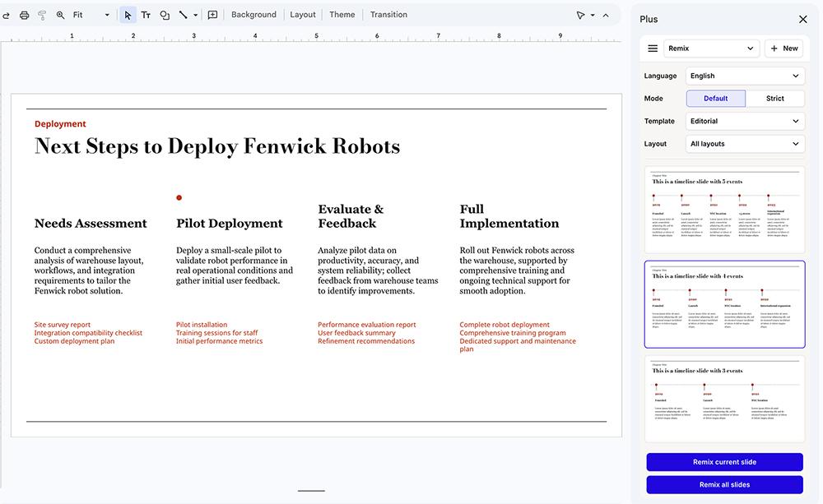Click the redo arrow icon
This screenshot has width=823, height=504.
pyautogui.click(x=6, y=15)
